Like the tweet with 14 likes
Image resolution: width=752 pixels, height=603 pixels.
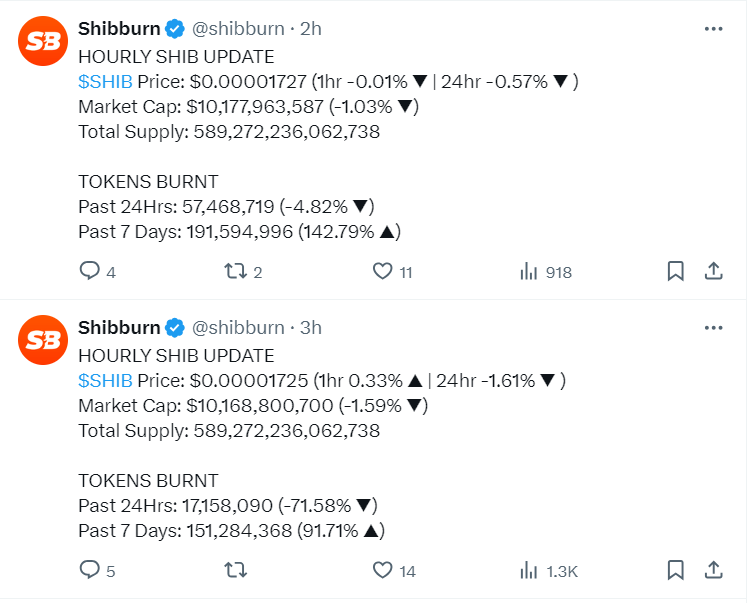[x=381, y=570]
